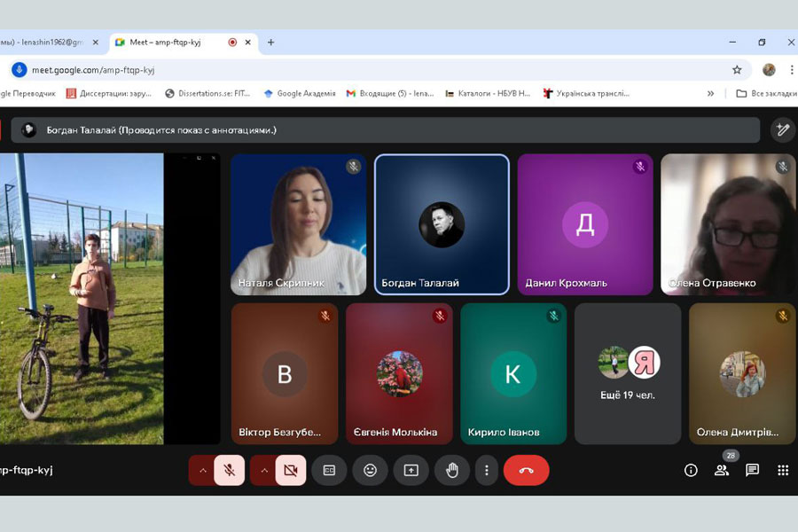The image size is (798, 532).
Task: Open the Каталоги - НБУВ bookmark
Action: click(x=488, y=93)
